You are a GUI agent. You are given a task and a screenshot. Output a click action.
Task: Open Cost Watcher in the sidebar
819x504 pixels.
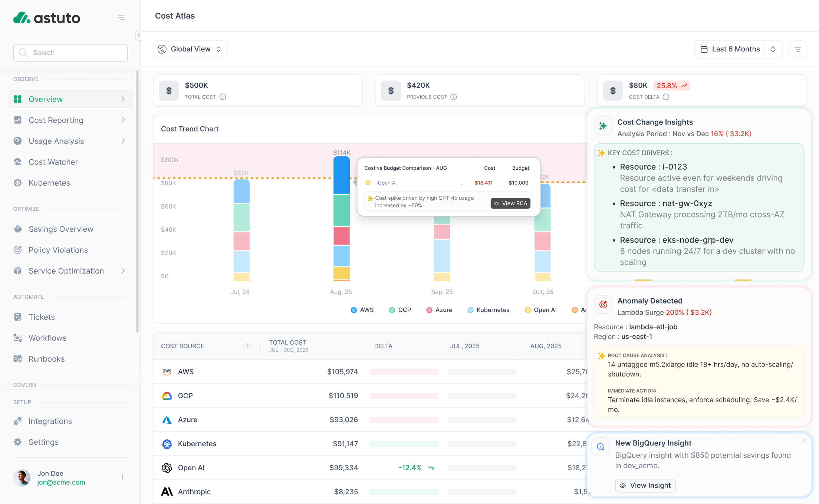(53, 162)
